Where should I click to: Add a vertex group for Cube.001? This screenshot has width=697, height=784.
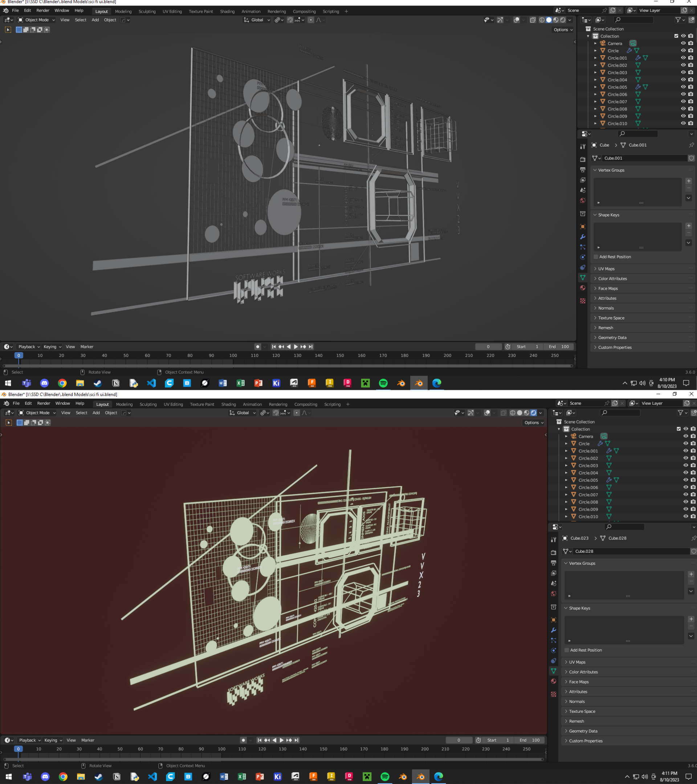pos(689,181)
